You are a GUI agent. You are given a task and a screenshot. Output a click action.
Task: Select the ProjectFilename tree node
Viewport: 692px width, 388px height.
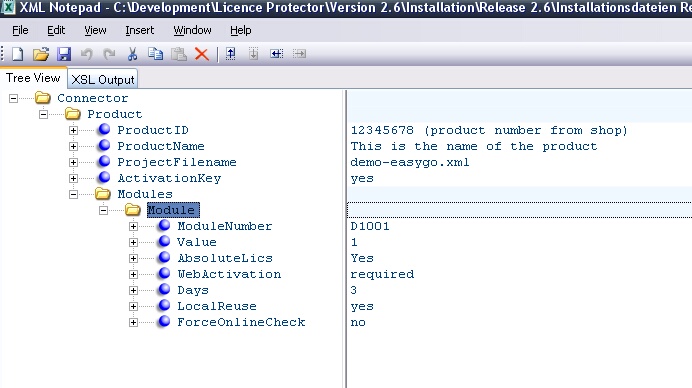point(177,162)
